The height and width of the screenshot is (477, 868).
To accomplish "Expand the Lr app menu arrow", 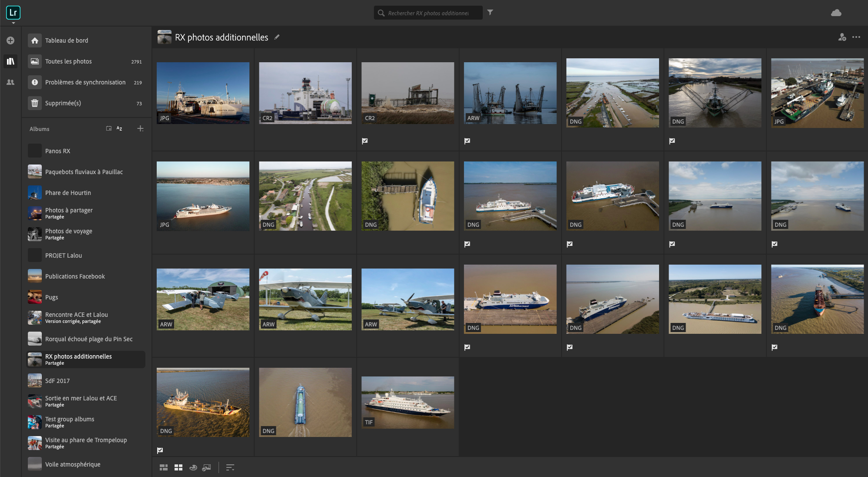I will (x=13, y=23).
